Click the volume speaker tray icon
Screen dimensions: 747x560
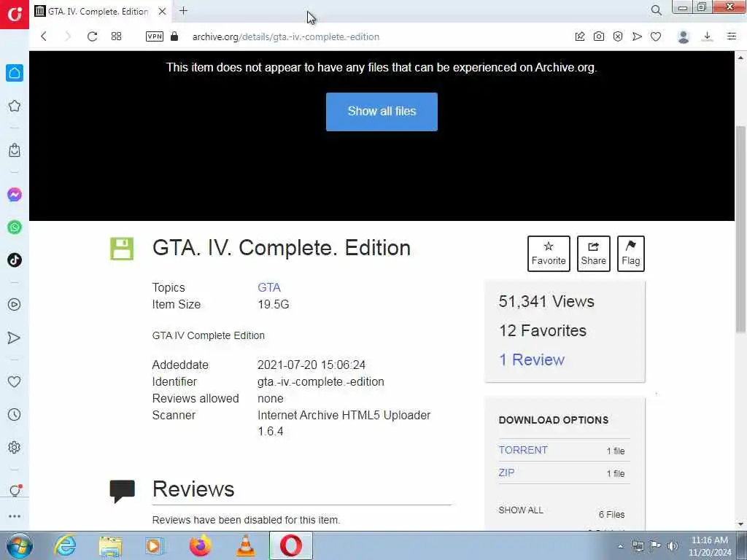click(672, 546)
